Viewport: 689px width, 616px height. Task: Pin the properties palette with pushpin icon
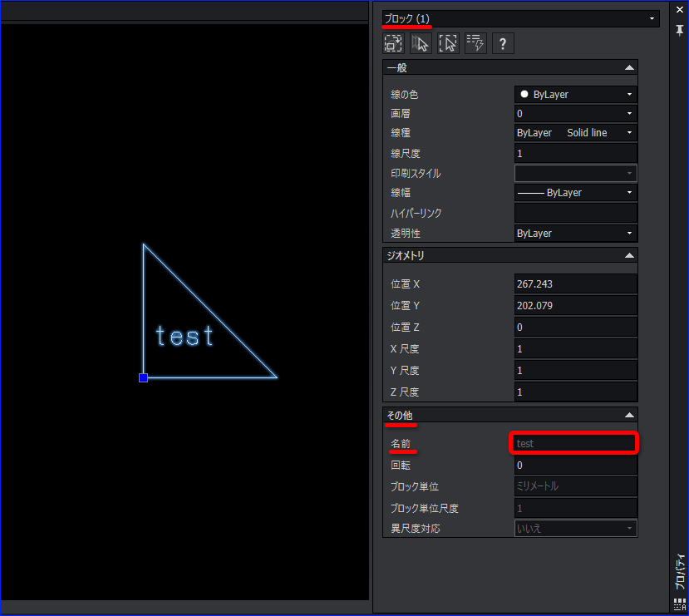[679, 29]
